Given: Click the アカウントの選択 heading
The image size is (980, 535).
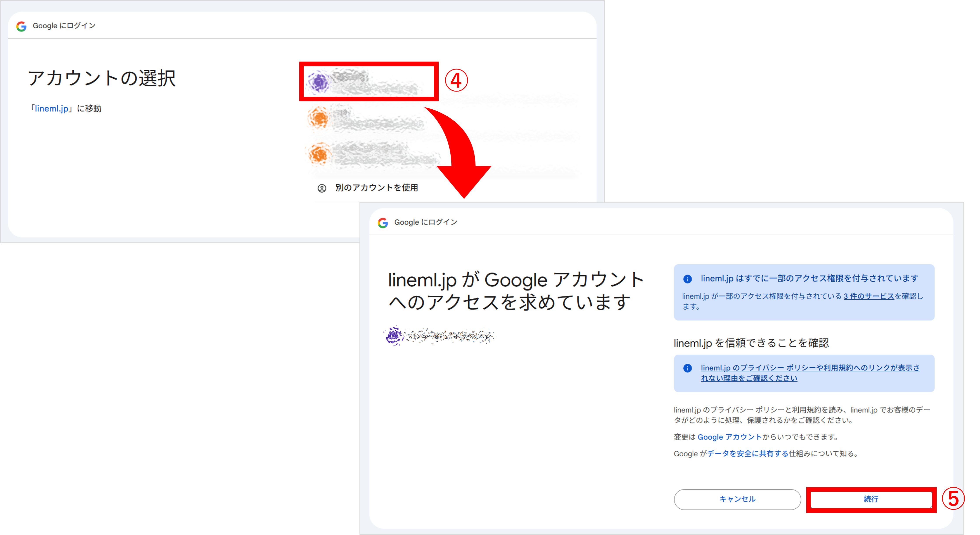Looking at the screenshot, I should coord(102,78).
